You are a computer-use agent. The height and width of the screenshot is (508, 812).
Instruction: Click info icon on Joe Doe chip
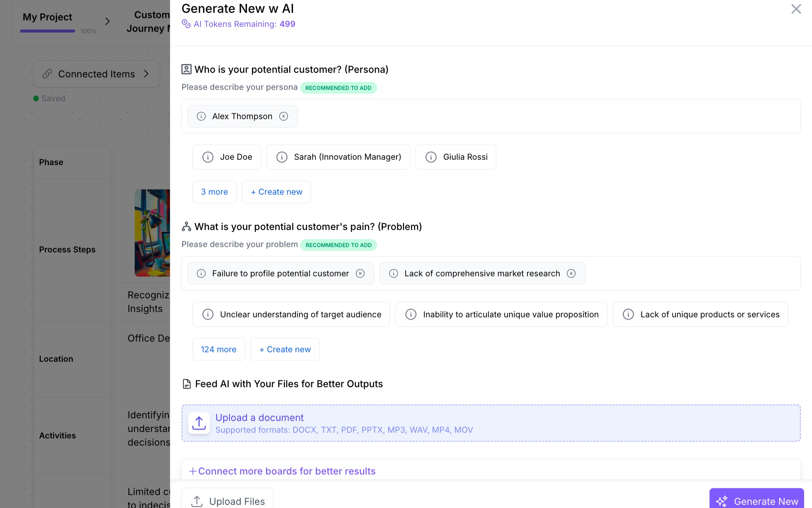208,157
